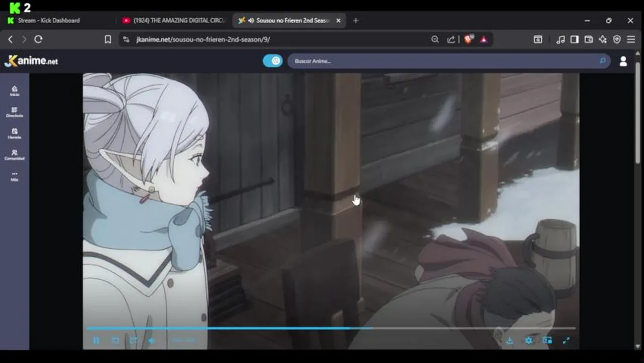This screenshot has width=644, height=363.
Task: Go back to the previous page
Action: coord(10,39)
